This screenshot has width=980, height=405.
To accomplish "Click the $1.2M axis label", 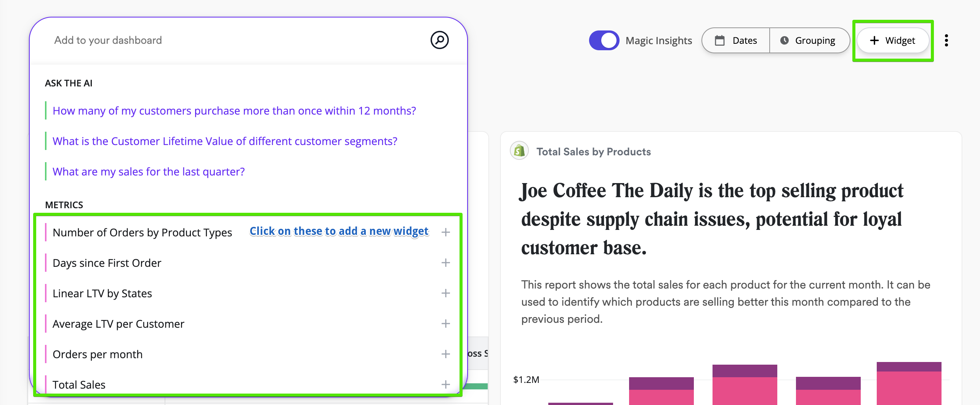I will 526,379.
